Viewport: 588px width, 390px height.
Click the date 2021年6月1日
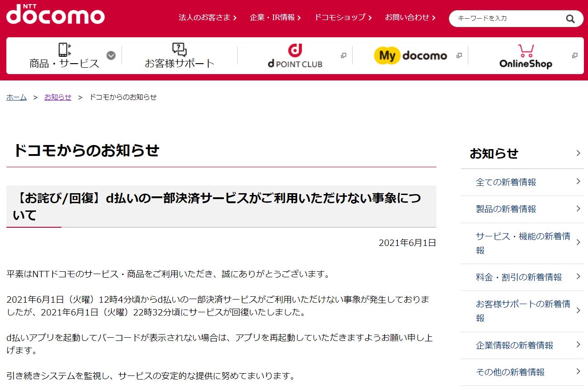click(407, 243)
